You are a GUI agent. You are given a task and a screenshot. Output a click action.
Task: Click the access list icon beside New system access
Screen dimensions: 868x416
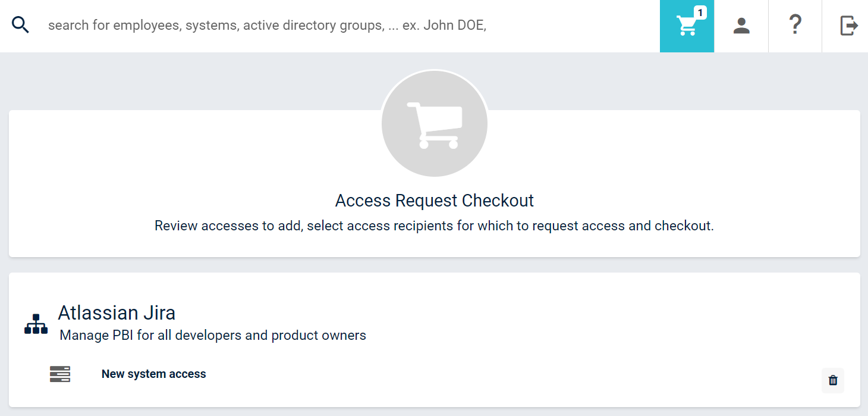click(59, 374)
